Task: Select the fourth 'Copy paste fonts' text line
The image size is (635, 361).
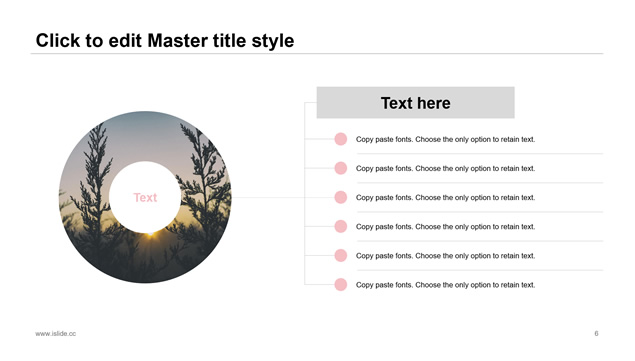Action: pos(445,227)
